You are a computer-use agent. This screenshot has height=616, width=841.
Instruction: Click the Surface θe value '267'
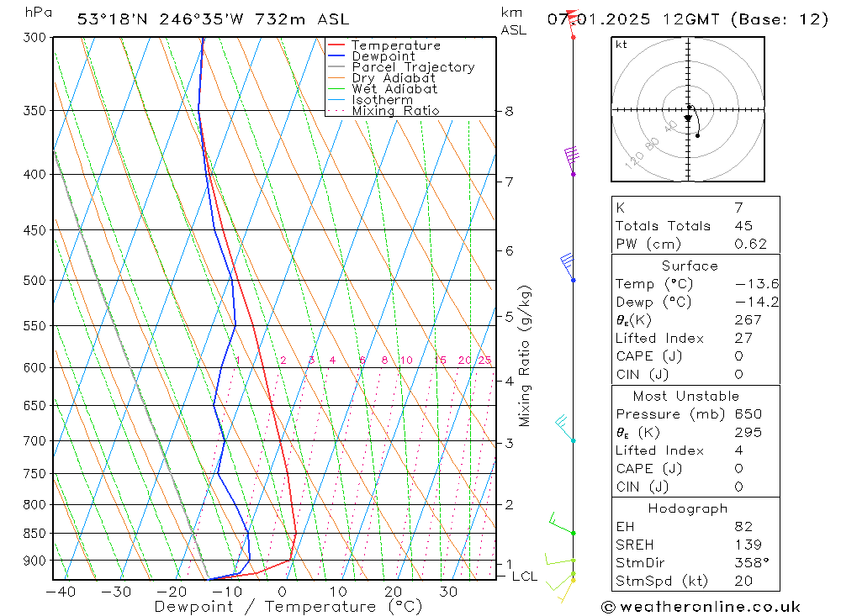tap(748, 320)
